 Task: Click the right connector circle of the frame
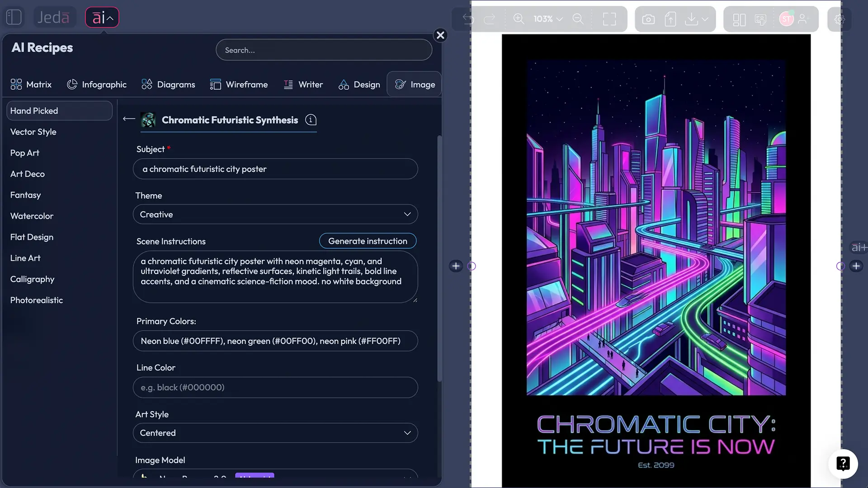[x=840, y=266]
